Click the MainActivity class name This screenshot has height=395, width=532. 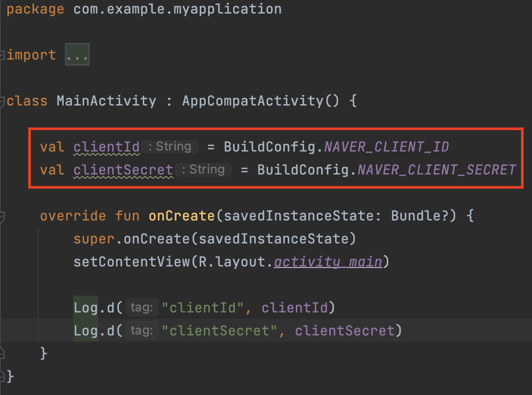tap(107, 101)
